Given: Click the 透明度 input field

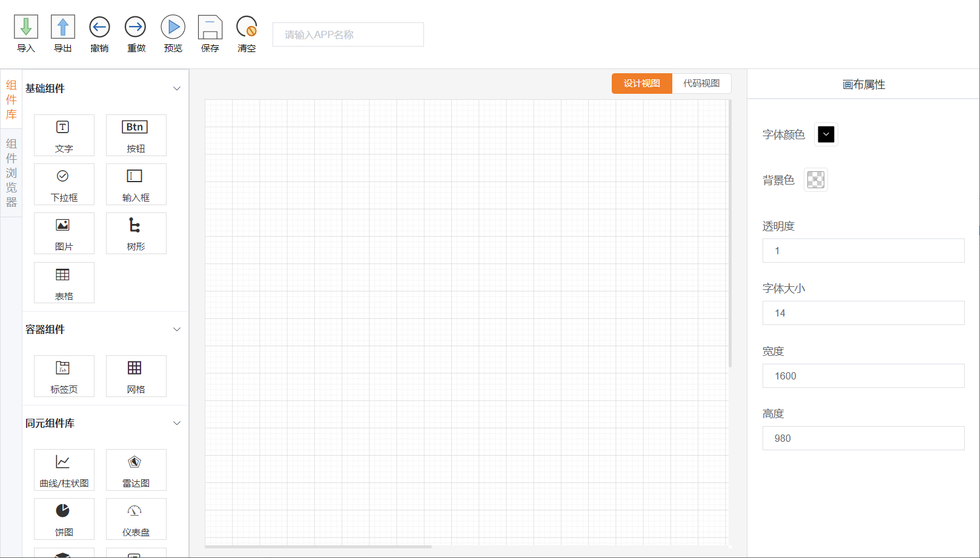Looking at the screenshot, I should click(x=864, y=251).
